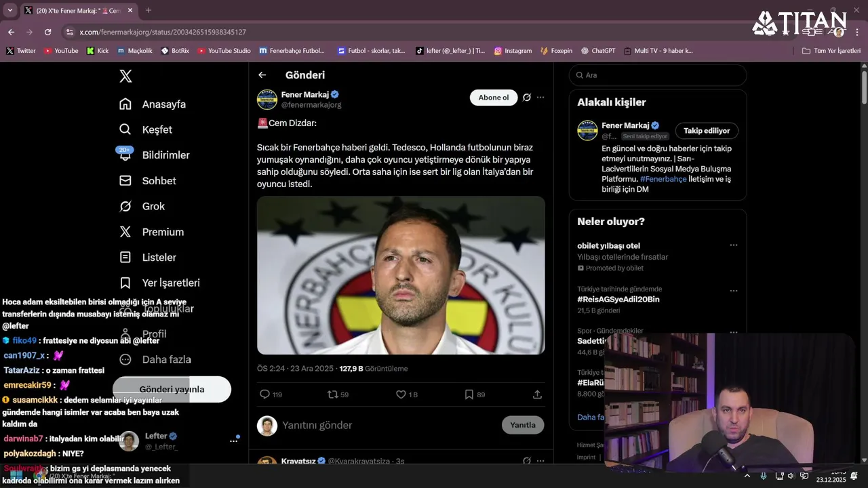Click taskbar volume icon

[791, 476]
